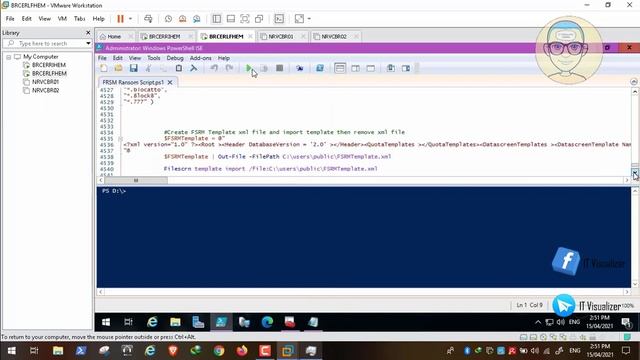This screenshot has height=360, width=640.
Task: Take a snapshot with the clock icon
Action: click(168, 19)
